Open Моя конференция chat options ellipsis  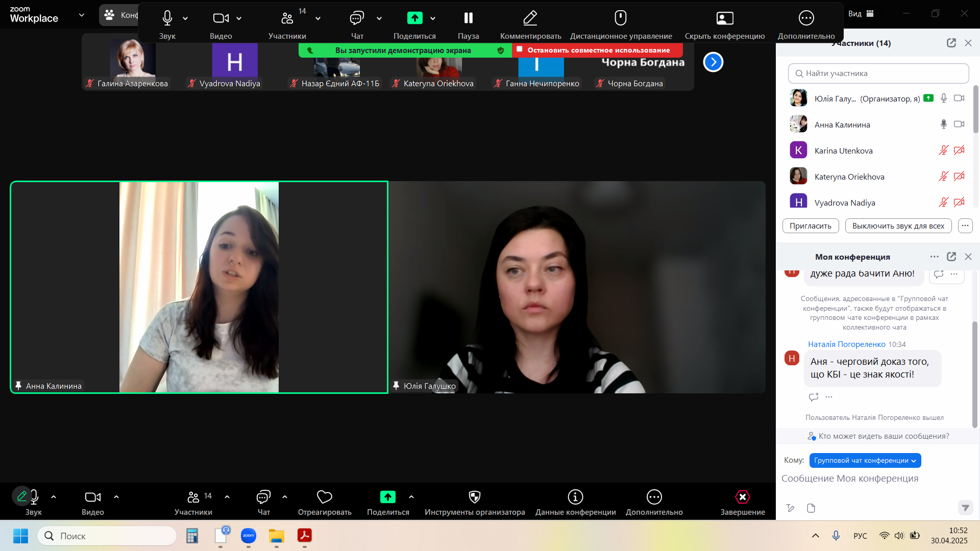tap(934, 257)
